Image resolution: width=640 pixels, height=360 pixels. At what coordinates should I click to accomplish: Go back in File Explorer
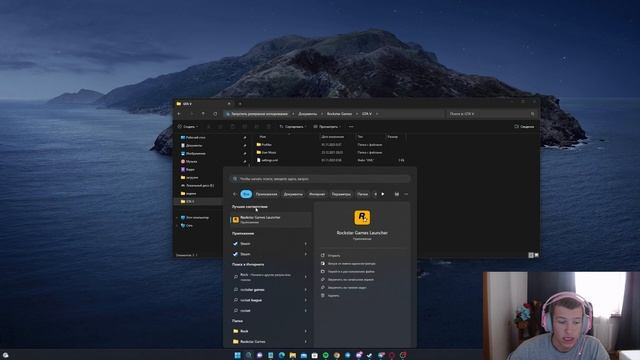179,114
